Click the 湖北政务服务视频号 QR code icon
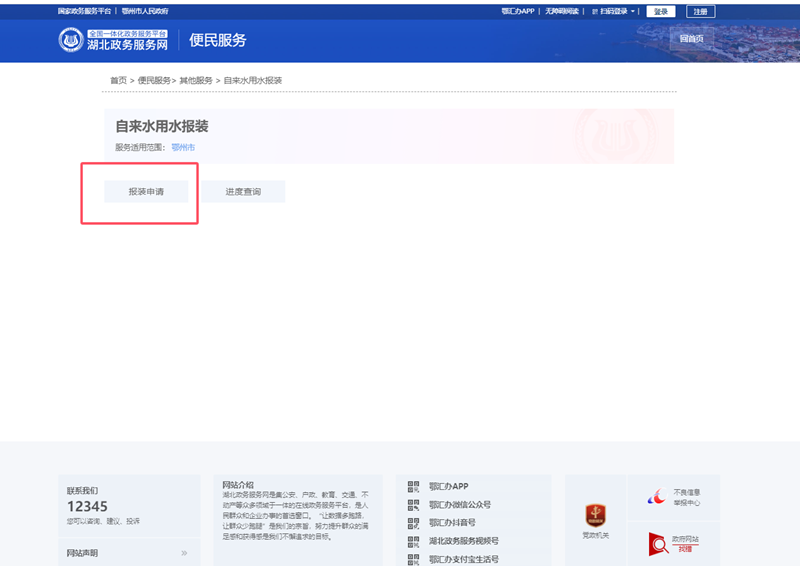 coord(413,541)
